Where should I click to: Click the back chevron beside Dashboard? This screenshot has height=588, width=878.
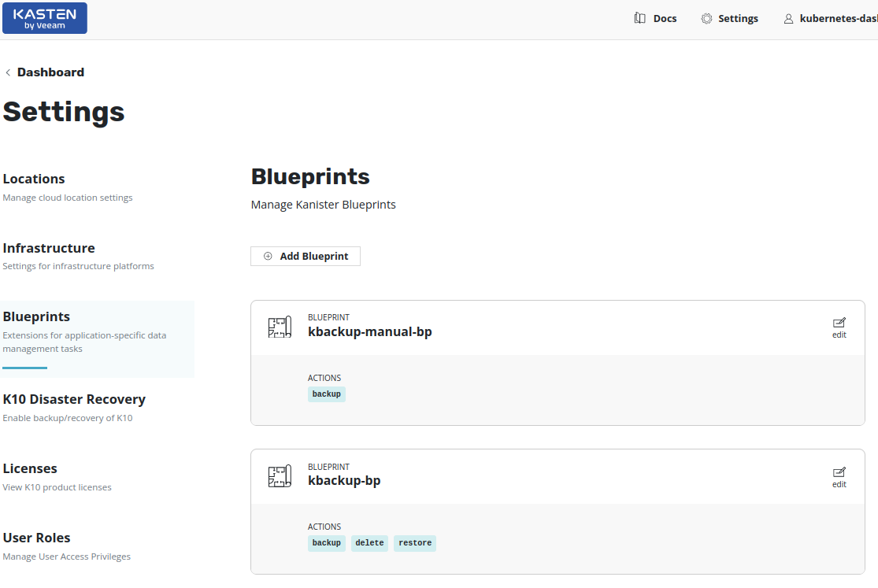pos(8,72)
